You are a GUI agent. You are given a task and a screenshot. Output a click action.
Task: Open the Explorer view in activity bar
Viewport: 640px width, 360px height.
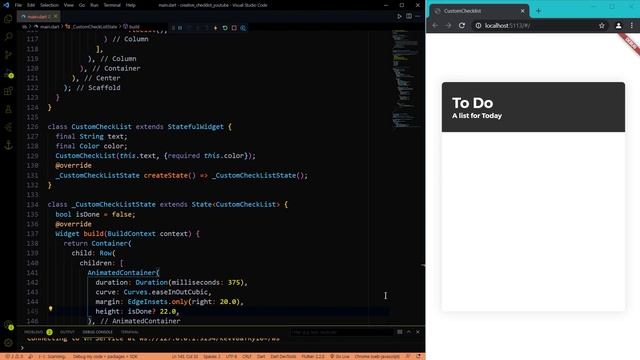[x=8, y=19]
